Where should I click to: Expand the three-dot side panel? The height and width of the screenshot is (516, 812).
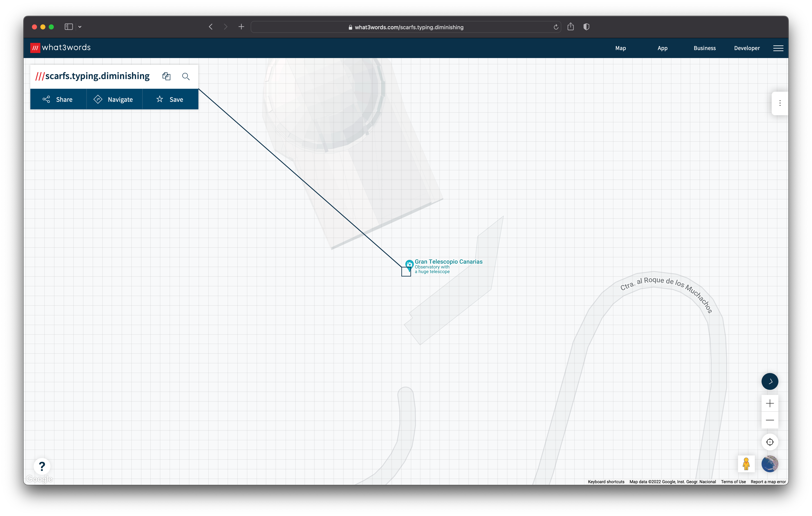coord(780,103)
